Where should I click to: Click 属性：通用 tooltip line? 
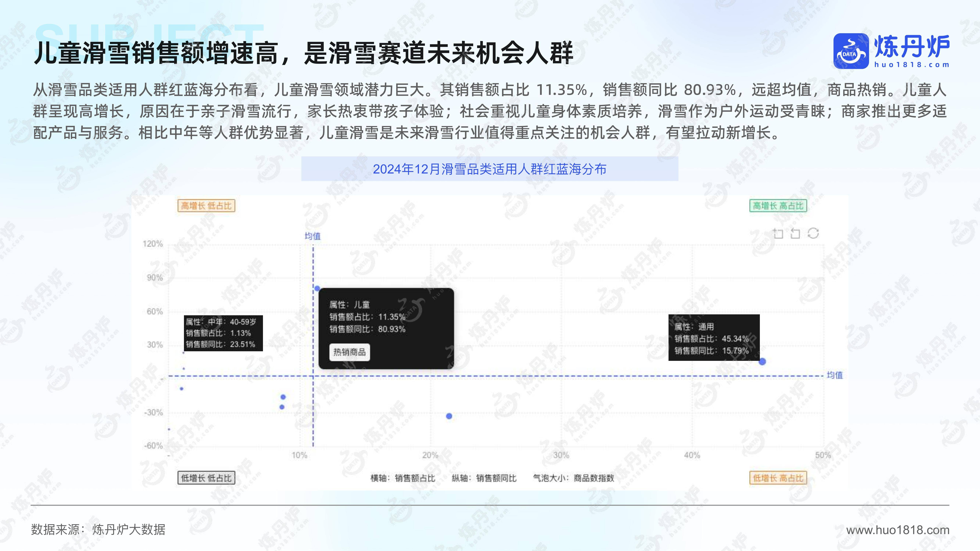694,327
